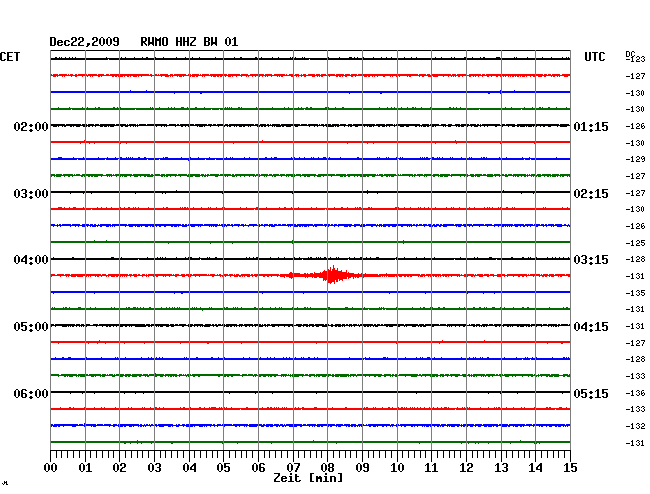
Task: Click the 05:15 UTC time label
Action: pos(591,393)
